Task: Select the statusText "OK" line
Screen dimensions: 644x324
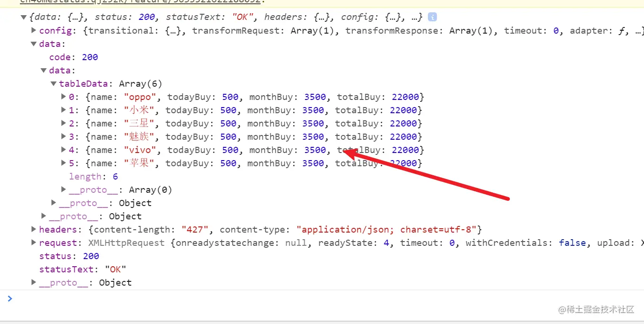Action: tap(82, 270)
